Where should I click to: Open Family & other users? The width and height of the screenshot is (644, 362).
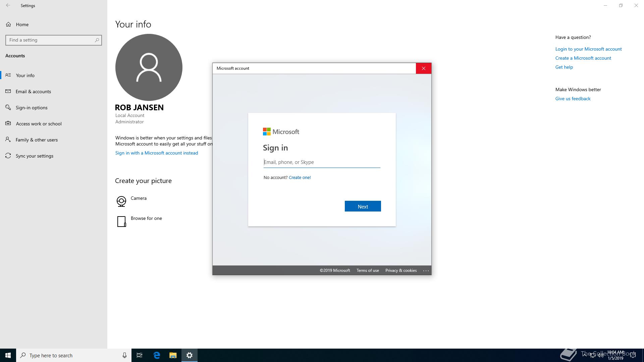(54, 140)
